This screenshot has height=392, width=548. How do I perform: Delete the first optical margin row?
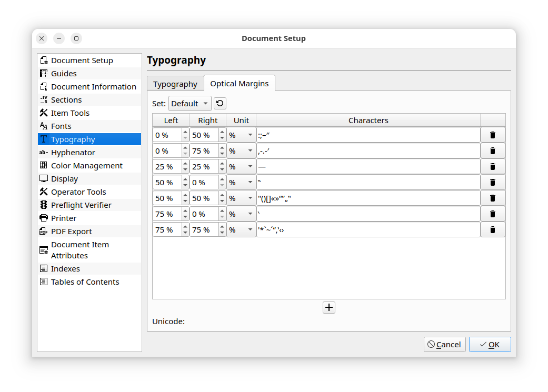point(492,135)
